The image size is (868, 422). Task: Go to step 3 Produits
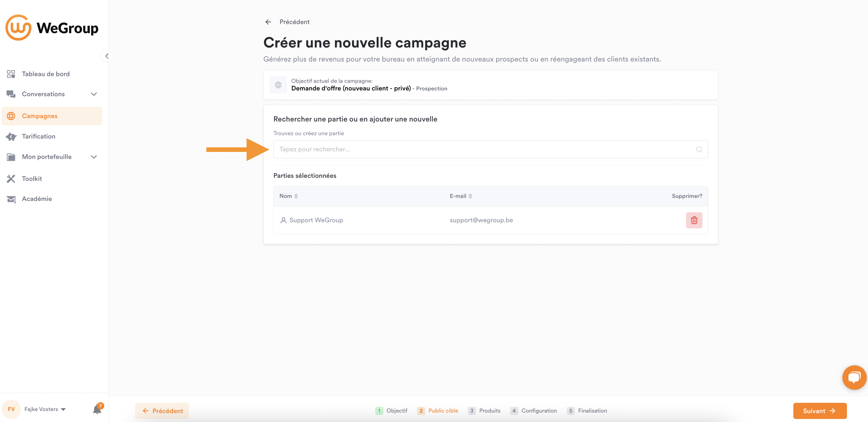point(484,411)
